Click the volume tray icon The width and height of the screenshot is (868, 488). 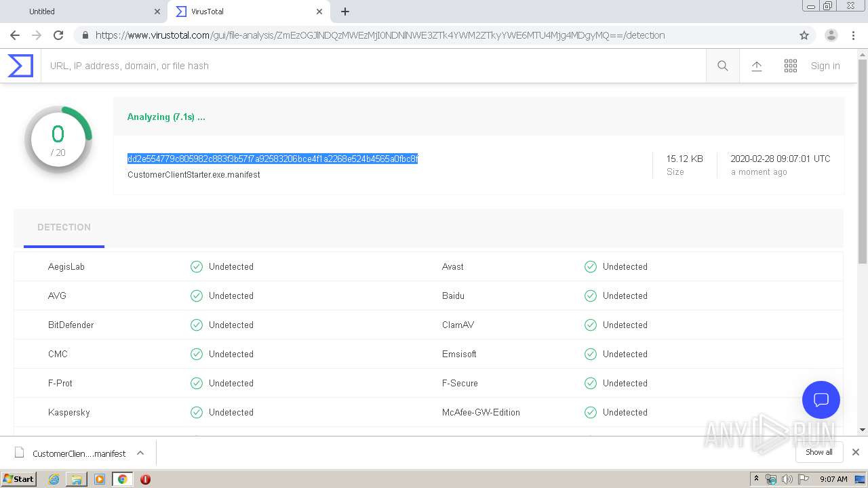tap(787, 479)
